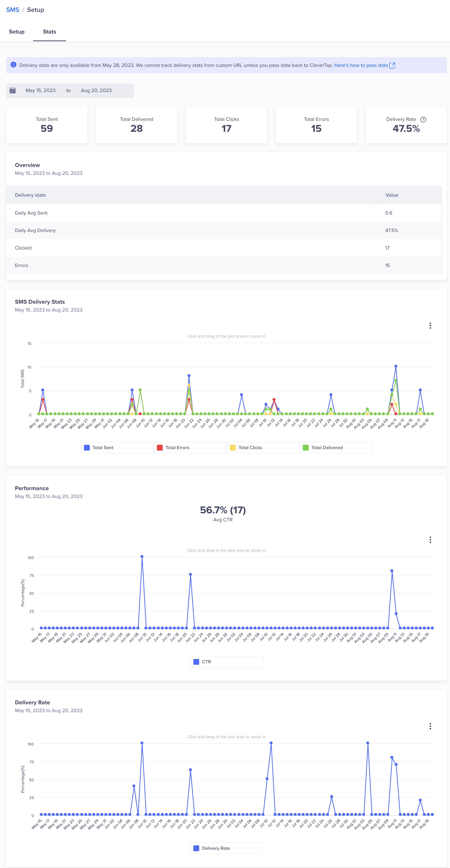This screenshot has width=450, height=868.
Task: Toggle CTR legend series
Action: (x=227, y=662)
